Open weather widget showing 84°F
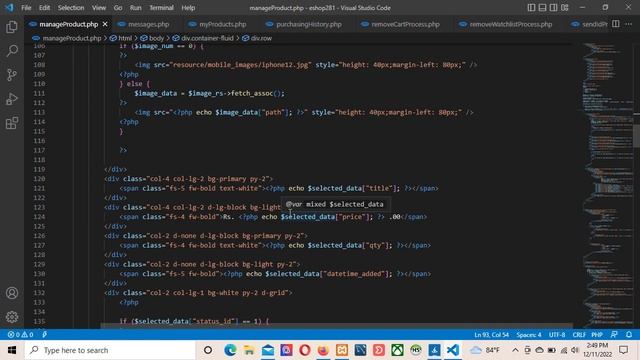This screenshot has width=640, height=360. (x=485, y=350)
